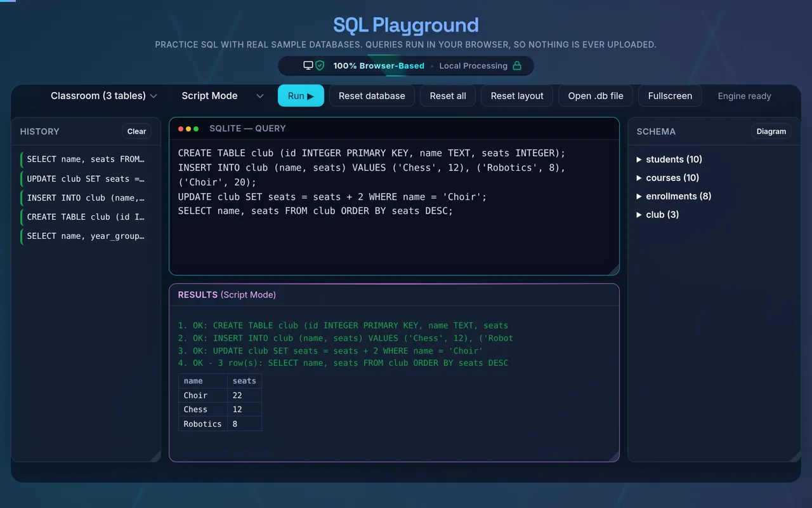Expand the club (3) table
The image size is (812, 508).
[658, 215]
